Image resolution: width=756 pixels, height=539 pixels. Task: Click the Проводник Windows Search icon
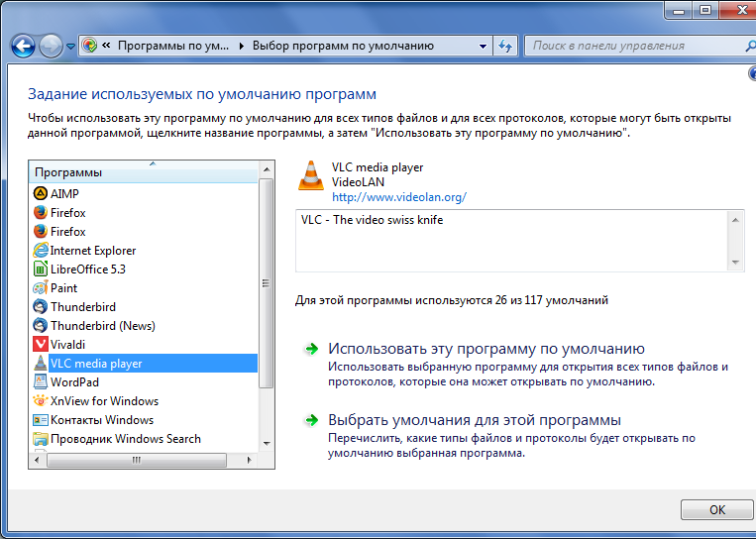pos(41,439)
